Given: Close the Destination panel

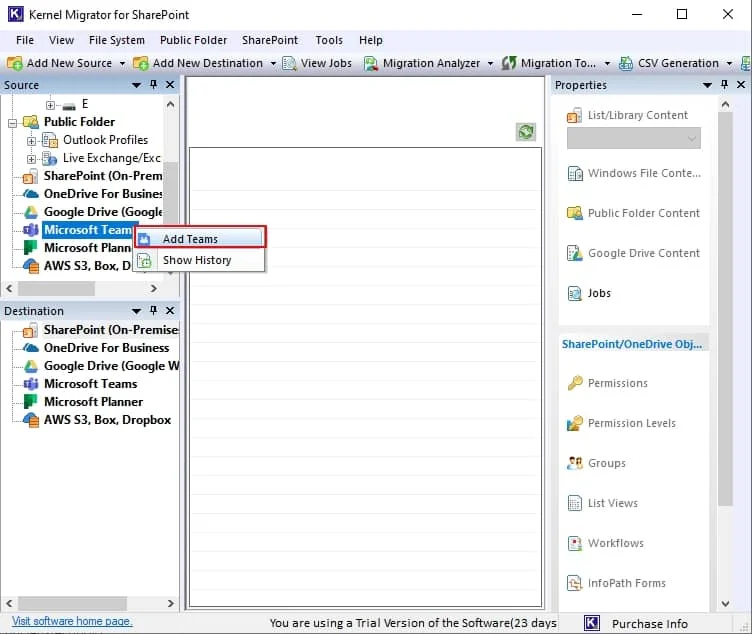Looking at the screenshot, I should [170, 310].
